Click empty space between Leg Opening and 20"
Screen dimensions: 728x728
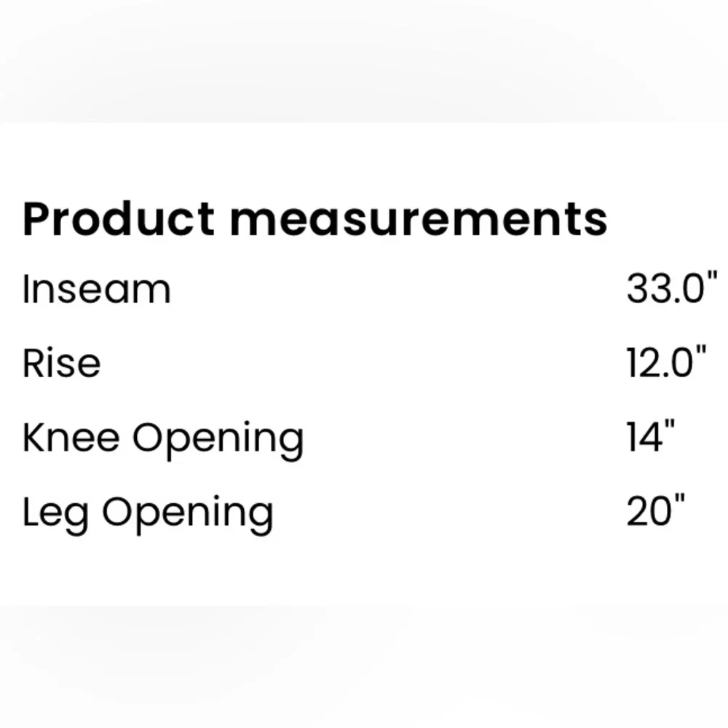(451, 511)
